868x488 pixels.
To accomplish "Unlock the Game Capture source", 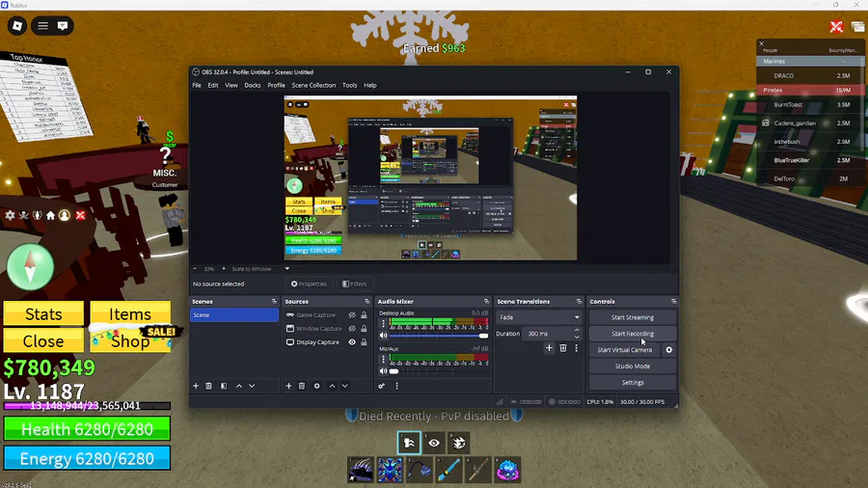I will 364,314.
